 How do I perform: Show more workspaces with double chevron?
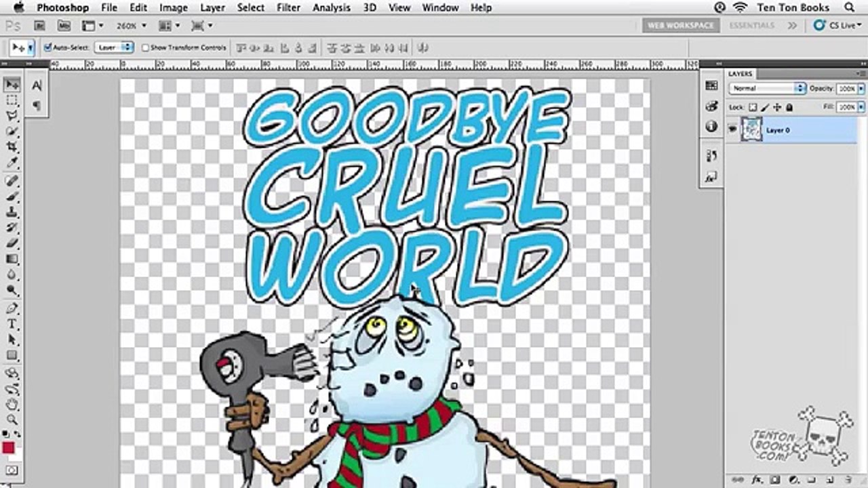(x=792, y=26)
